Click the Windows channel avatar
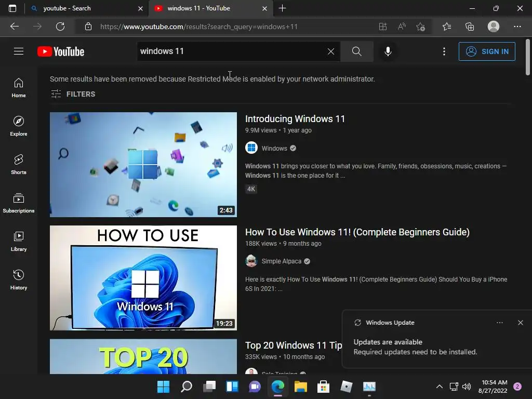 click(251, 148)
